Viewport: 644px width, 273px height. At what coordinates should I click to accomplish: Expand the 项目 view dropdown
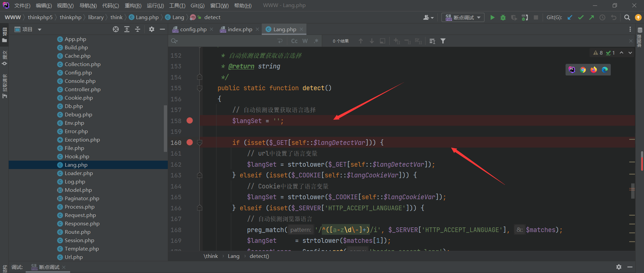(40, 30)
